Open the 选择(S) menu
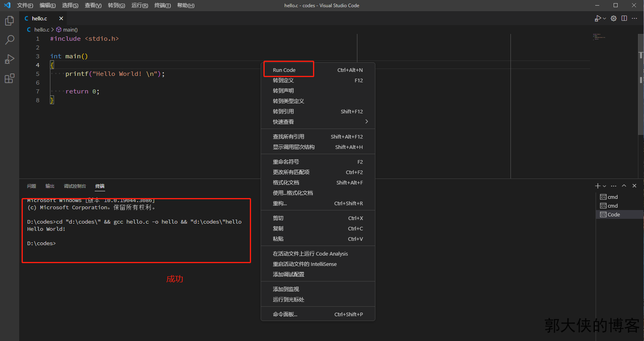644x341 pixels. tap(70, 5)
